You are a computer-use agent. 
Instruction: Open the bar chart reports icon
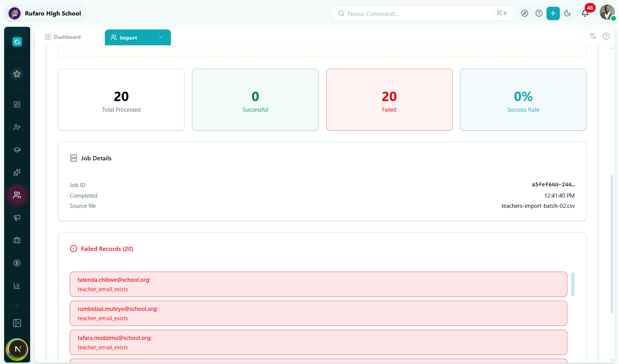point(17,286)
